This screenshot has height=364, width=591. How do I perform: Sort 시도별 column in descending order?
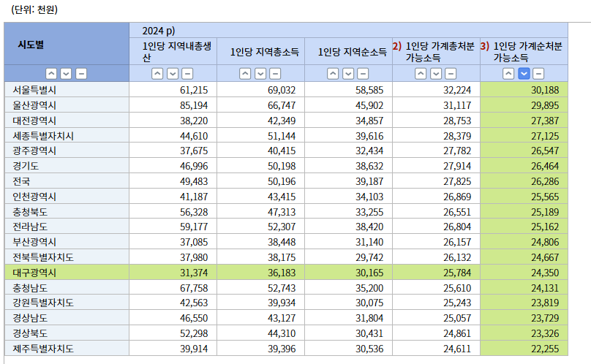[x=66, y=73]
